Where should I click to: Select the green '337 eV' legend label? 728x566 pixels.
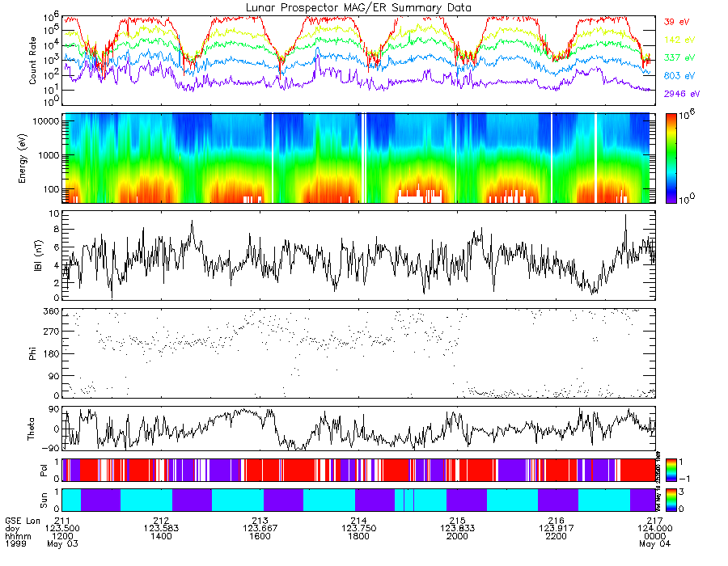tap(679, 57)
